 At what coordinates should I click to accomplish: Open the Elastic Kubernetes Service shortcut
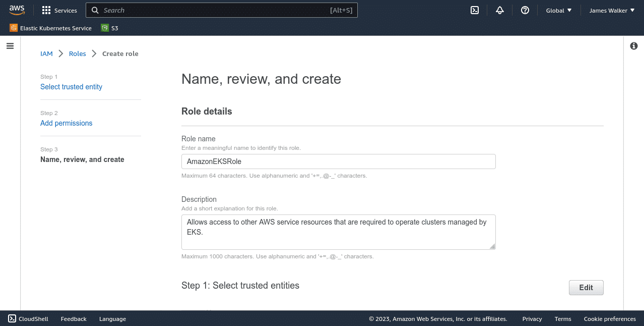point(56,28)
